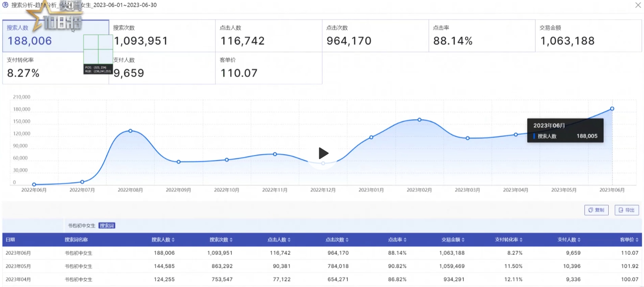Image resolution: width=644 pixels, height=287 pixels.
Task: Show the 客单价 metric trend
Action: tap(269, 68)
